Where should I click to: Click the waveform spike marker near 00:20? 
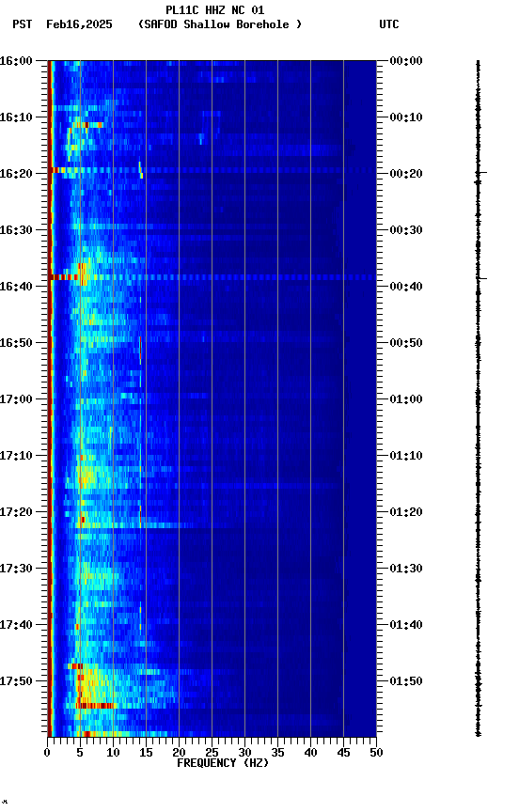coord(482,172)
